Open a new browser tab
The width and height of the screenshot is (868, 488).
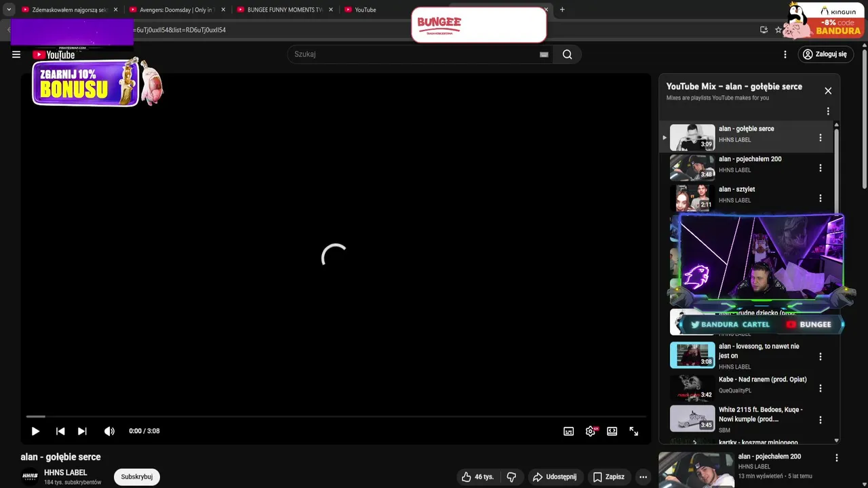[x=562, y=9]
